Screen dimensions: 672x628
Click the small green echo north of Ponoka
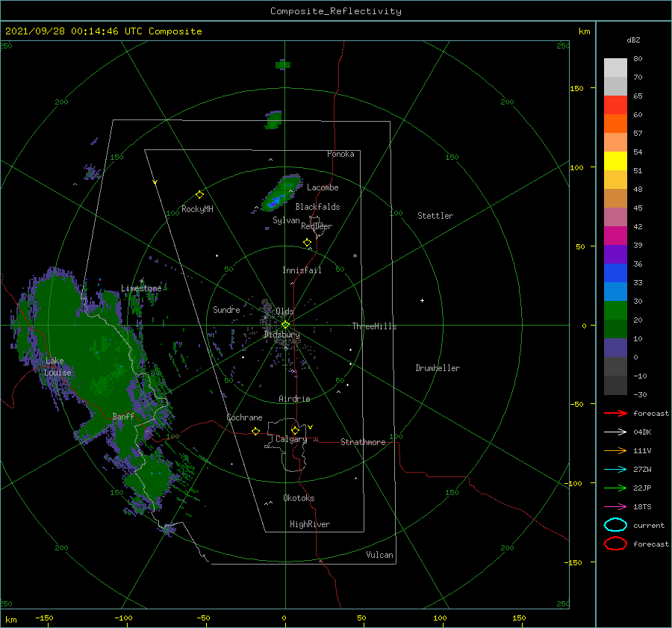(273, 119)
